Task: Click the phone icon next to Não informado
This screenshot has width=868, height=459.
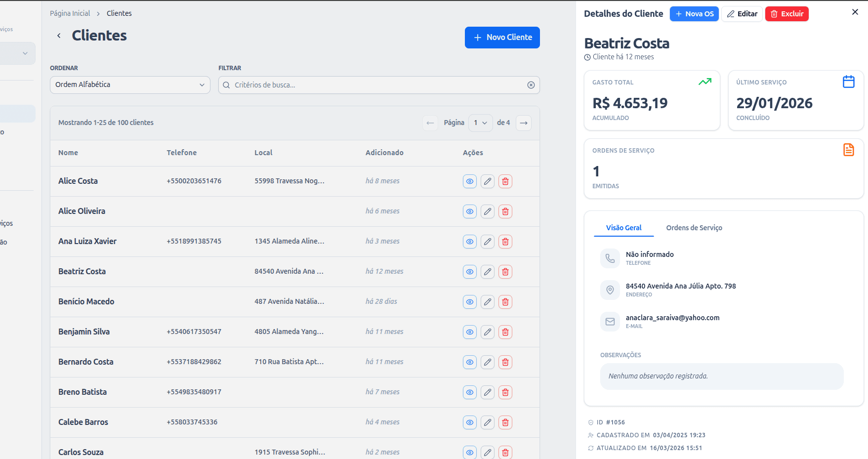Action: [x=610, y=258]
